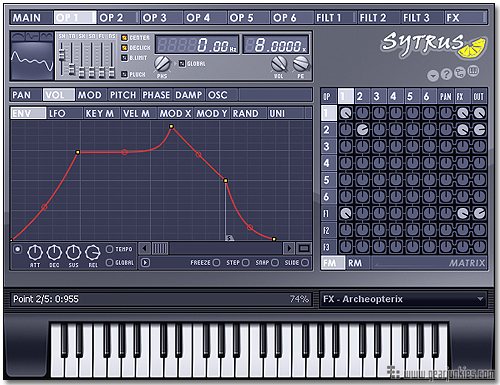Screen dimensions: 500x385
Task: Click the SH harmonic slider handle
Action: 61,55
